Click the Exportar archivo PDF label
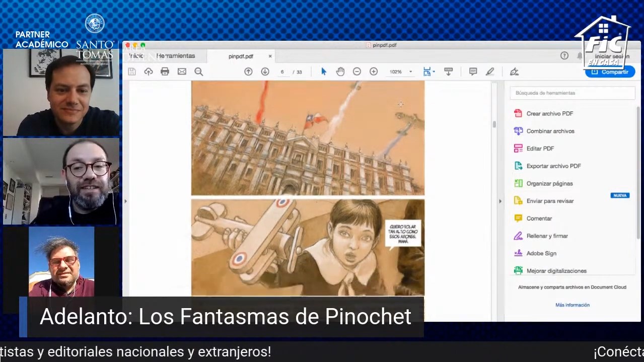This screenshot has height=362, width=644. coord(554,166)
